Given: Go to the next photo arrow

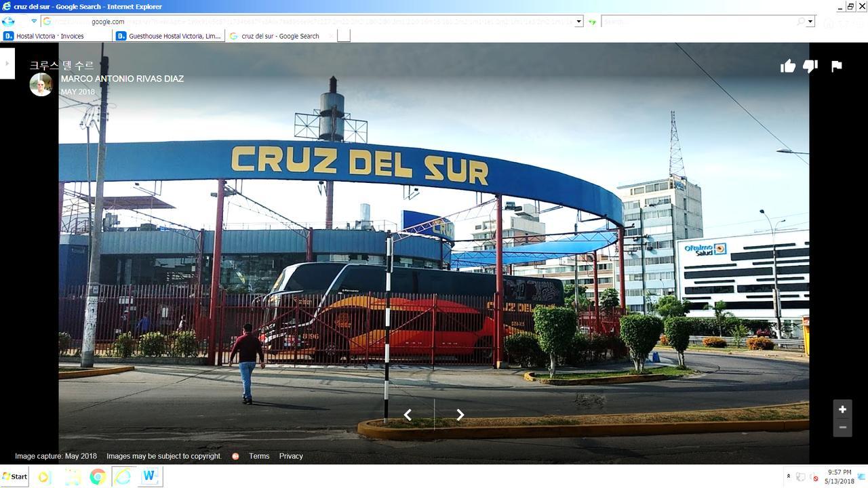Looking at the screenshot, I should [x=460, y=415].
